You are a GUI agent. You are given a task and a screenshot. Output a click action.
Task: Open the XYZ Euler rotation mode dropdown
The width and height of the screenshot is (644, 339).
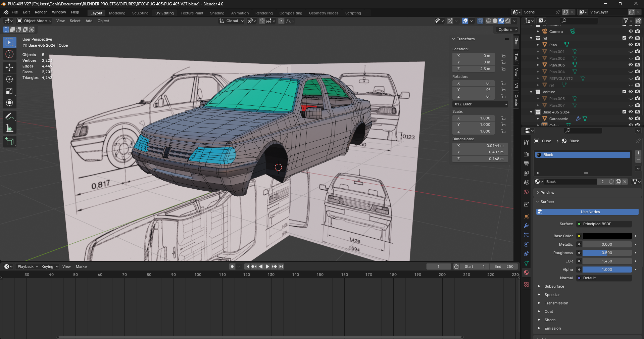[480, 104]
